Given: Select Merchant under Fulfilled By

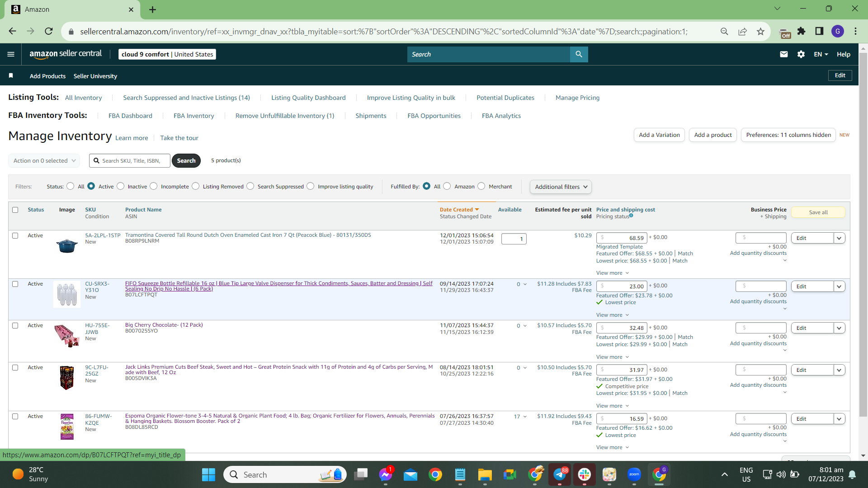Looking at the screenshot, I should pyautogui.click(x=481, y=186).
